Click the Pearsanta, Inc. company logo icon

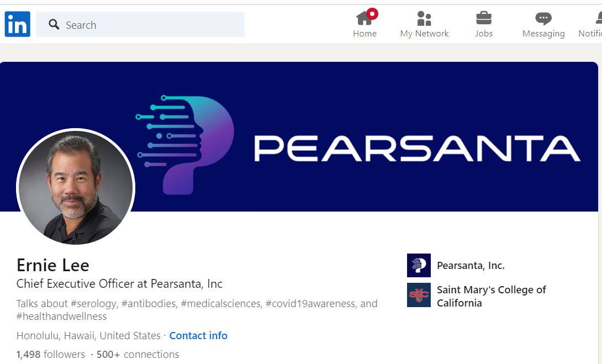click(419, 265)
